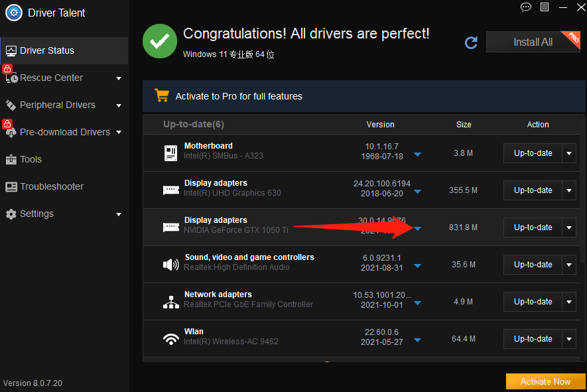
Task: Open version dropdown for NVIDIA GeForce GTX 1050 Ti
Action: [x=417, y=228]
